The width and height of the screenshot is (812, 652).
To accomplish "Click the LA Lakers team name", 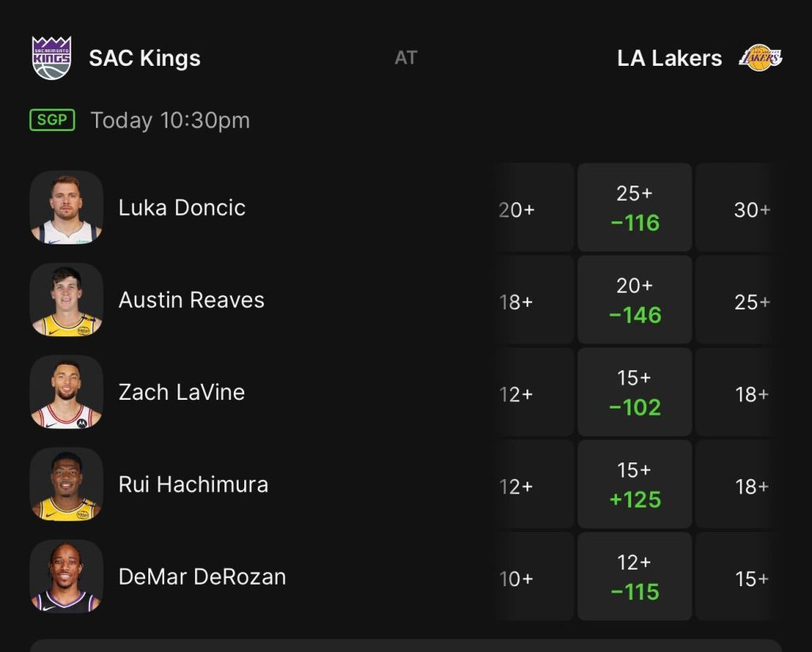I will pyautogui.click(x=669, y=58).
